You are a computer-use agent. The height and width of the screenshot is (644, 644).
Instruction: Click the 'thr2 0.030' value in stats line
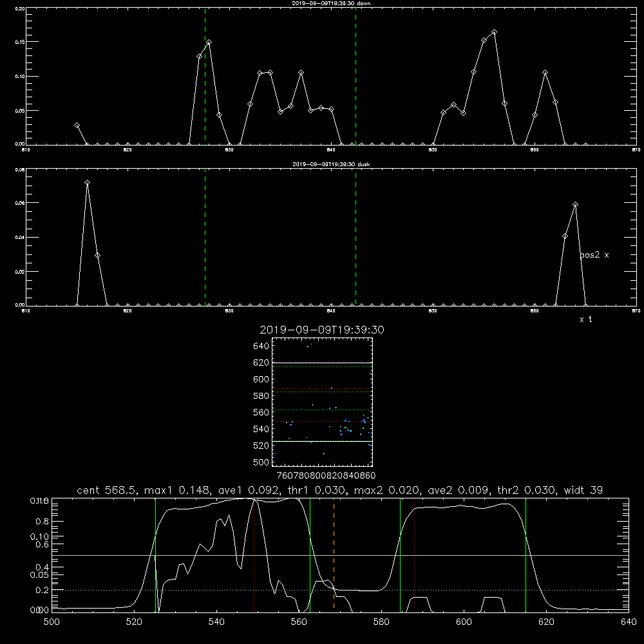[527, 490]
